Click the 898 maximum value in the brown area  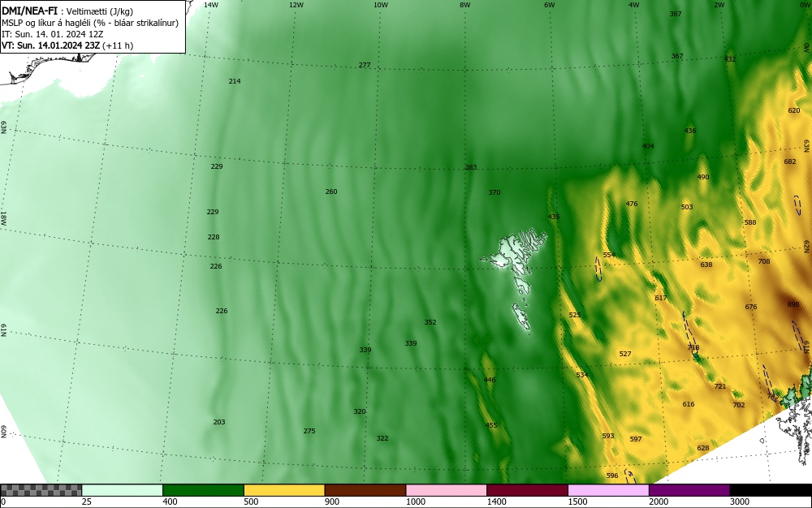793,304
